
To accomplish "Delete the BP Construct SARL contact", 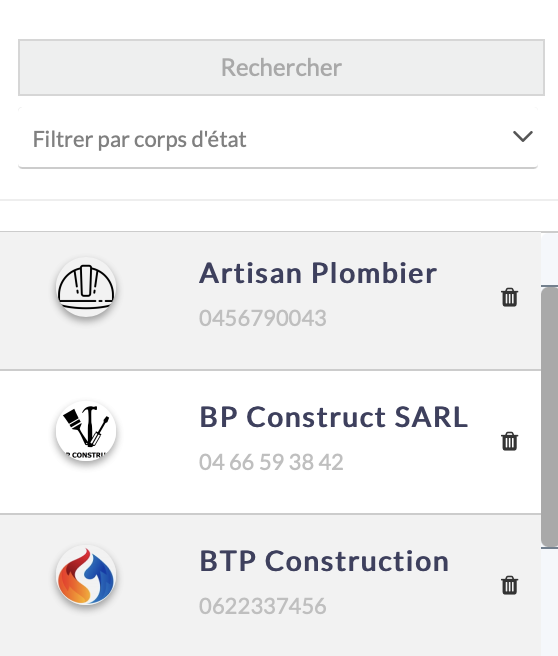I will pos(509,441).
